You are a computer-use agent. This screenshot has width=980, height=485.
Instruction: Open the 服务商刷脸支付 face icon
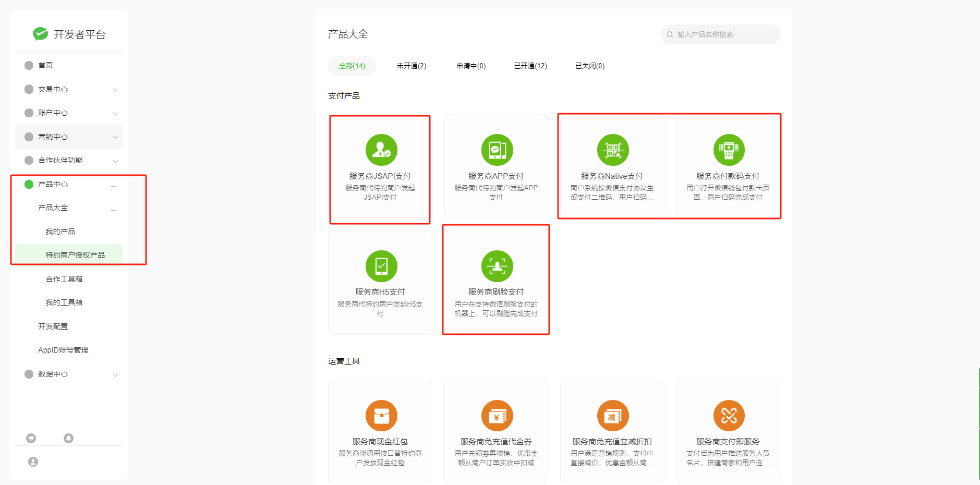[x=497, y=266]
